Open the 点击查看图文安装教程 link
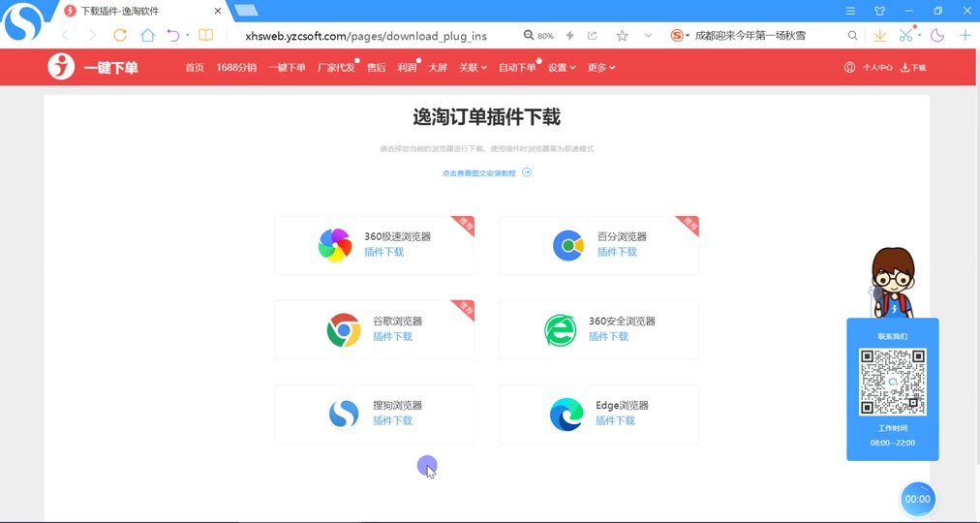This screenshot has height=523, width=980. click(x=486, y=173)
